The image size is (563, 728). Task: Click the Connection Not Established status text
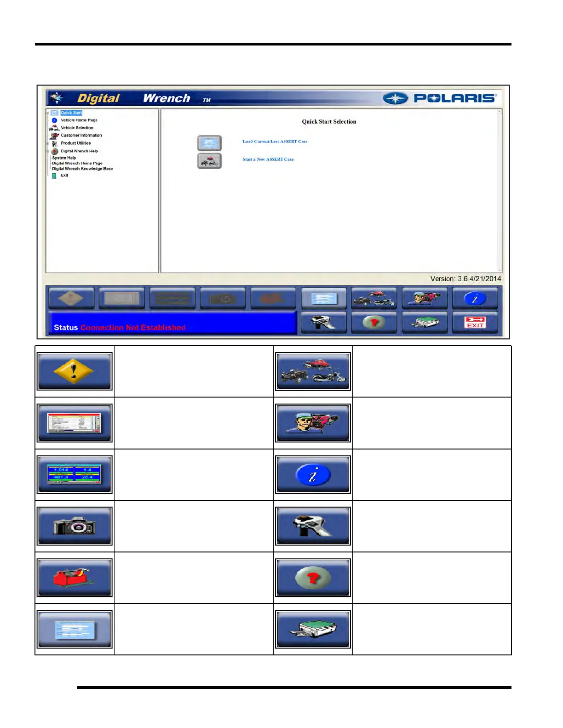click(x=133, y=327)
